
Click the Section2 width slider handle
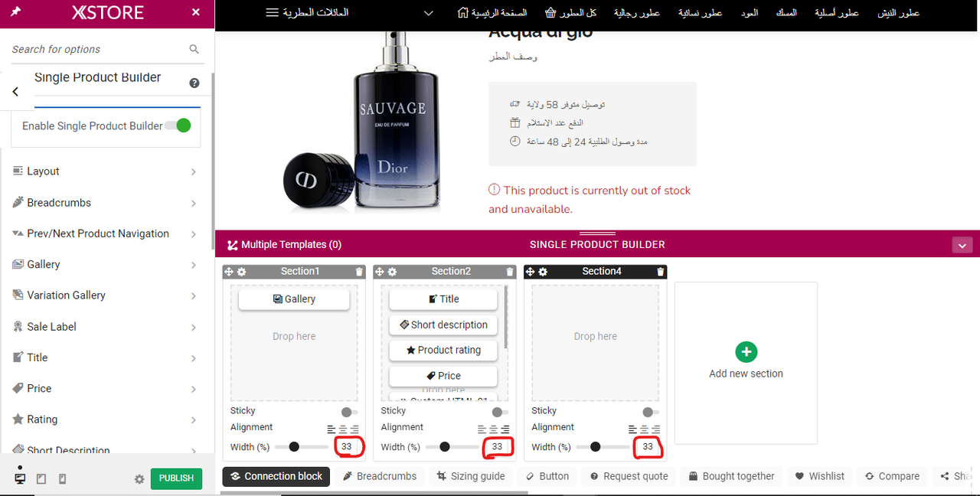coord(445,447)
